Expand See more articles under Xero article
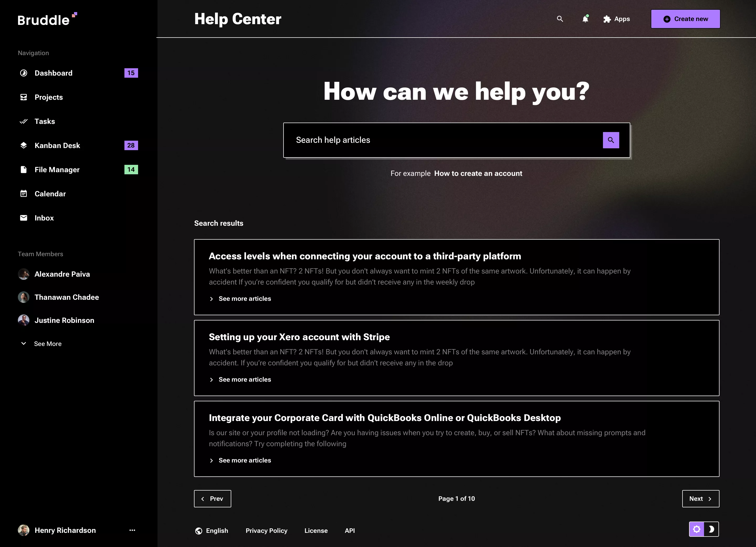756x547 pixels. tap(244, 379)
